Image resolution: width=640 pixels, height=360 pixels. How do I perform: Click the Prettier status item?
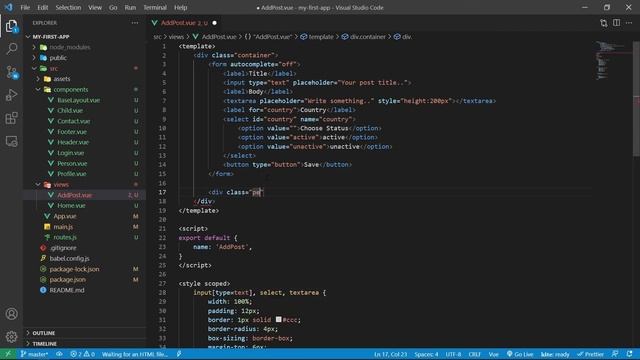click(590, 354)
